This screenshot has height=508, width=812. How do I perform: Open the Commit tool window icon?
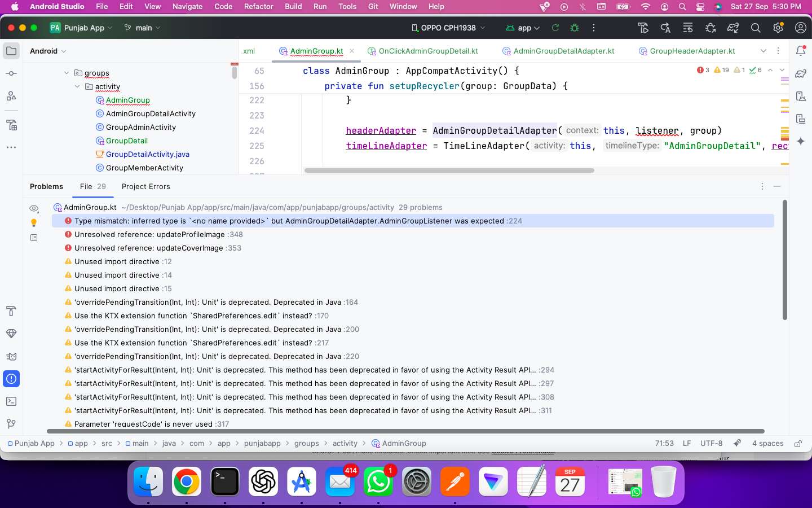(11, 73)
